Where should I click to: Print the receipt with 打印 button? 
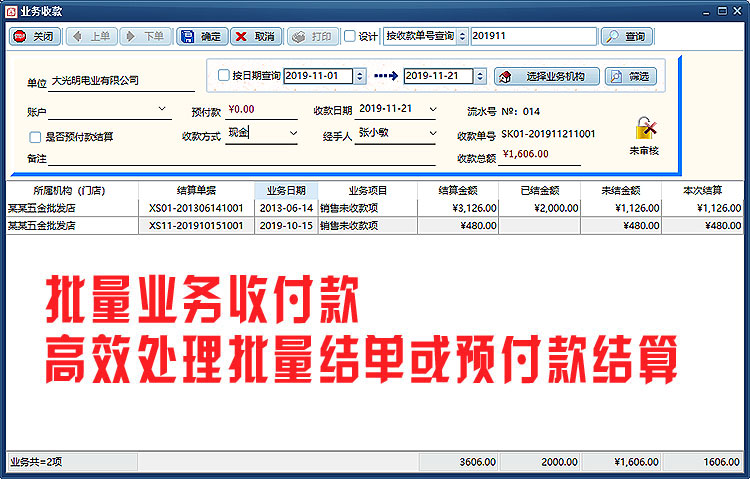click(x=313, y=36)
